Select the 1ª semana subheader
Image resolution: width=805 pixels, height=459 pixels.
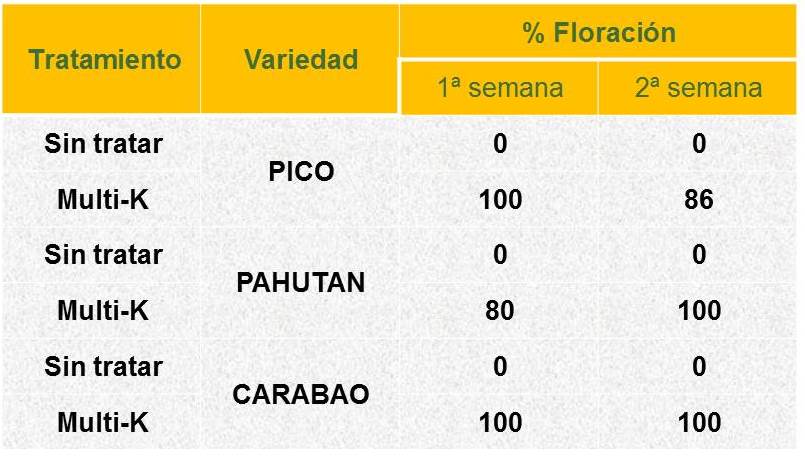[501, 87]
